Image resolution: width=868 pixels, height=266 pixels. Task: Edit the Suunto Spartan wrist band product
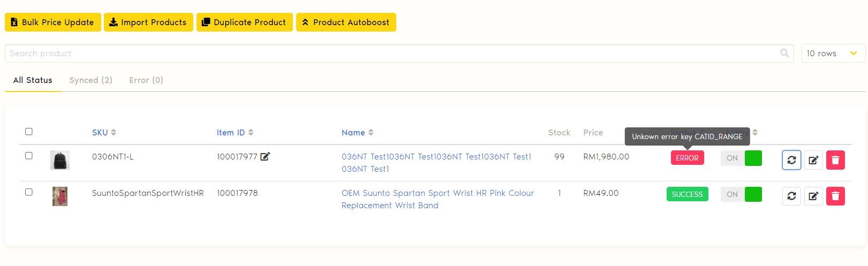point(813,196)
